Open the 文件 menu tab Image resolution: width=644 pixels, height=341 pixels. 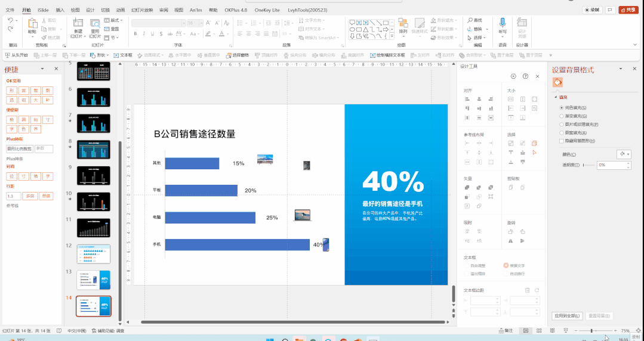(10, 10)
